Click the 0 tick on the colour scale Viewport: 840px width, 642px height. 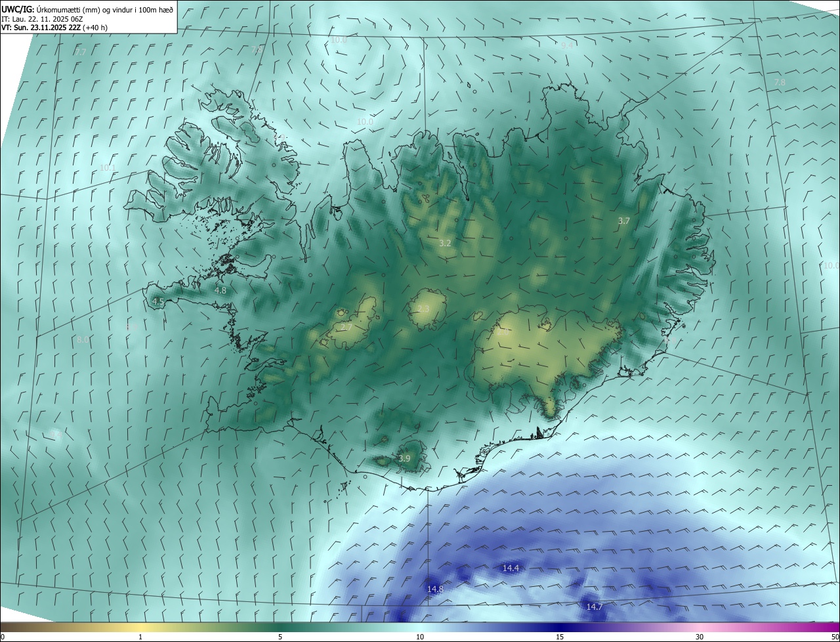(x=3, y=637)
